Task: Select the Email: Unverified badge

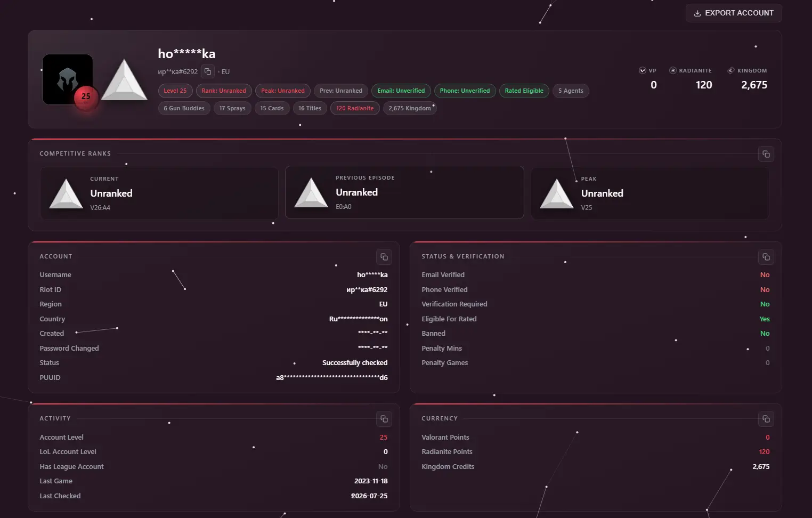Action: point(401,91)
